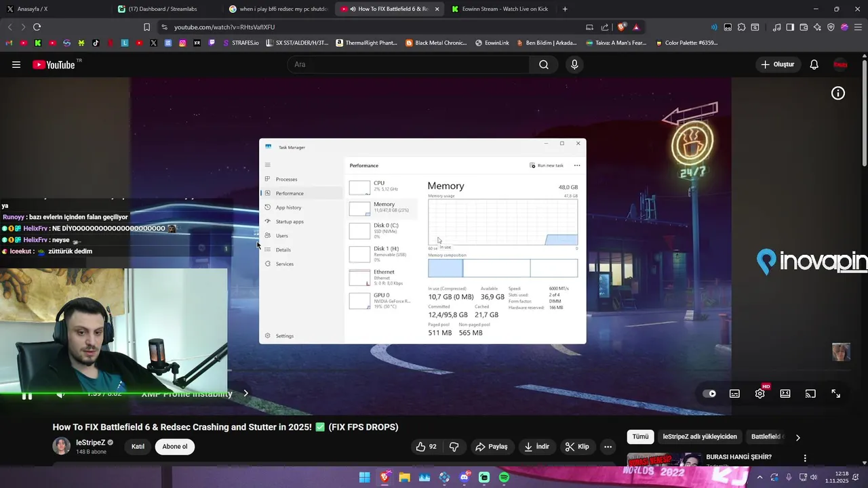
Task: Like the video with 92 likes
Action: pyautogui.click(x=427, y=447)
